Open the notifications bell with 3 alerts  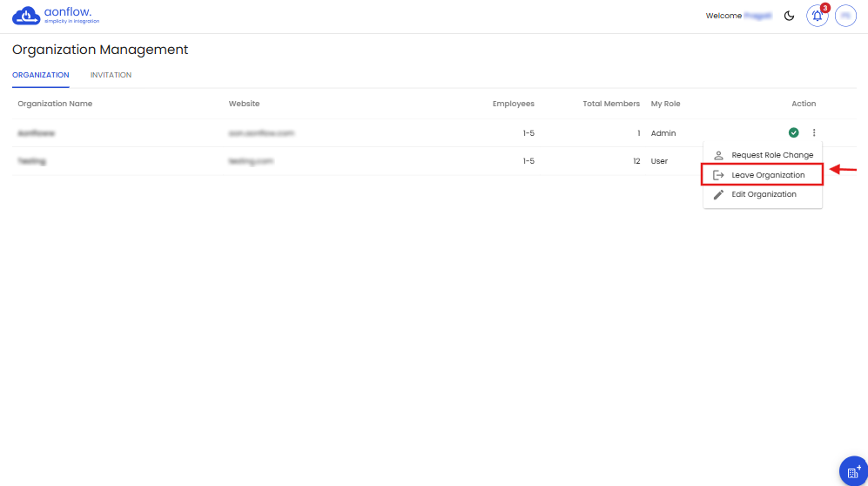817,16
